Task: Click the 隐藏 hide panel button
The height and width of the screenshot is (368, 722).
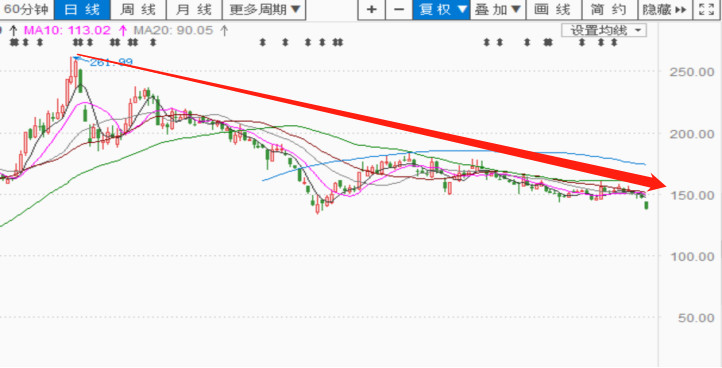Action: click(665, 9)
